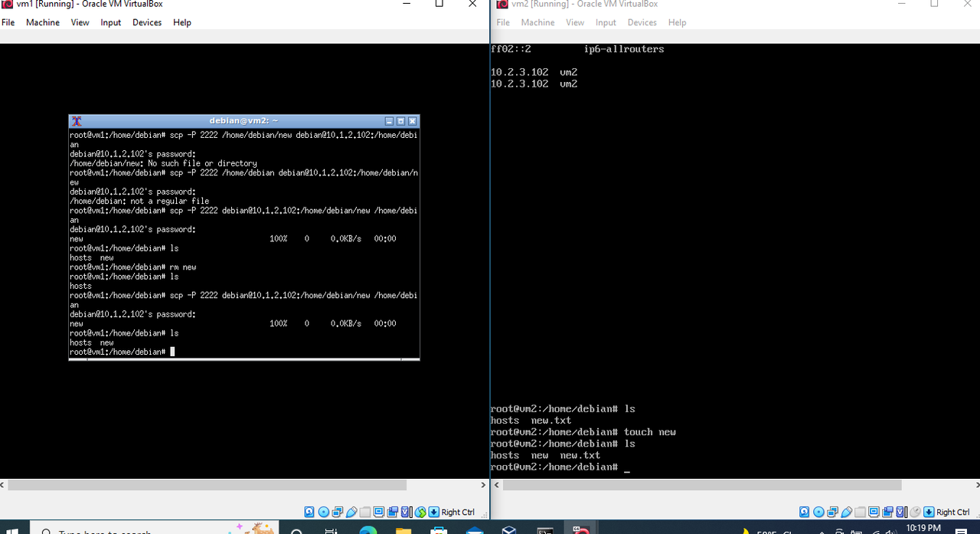Click vm2 shared folders status icon
Image resolution: width=980 pixels, height=534 pixels.
pos(861,512)
